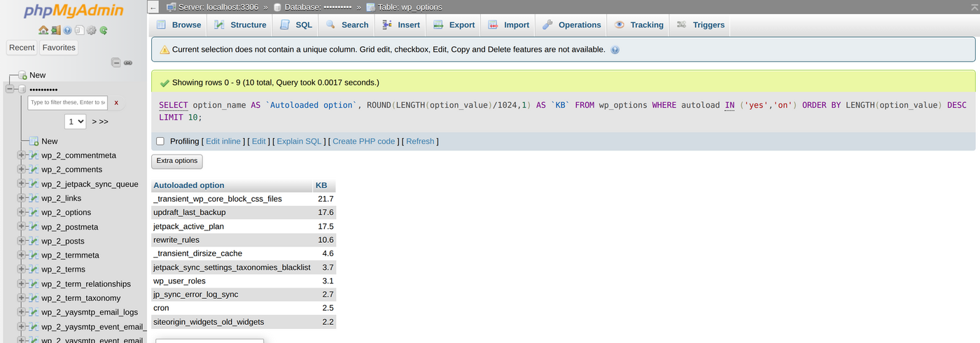The image size is (980, 343).
Task: Toggle the Profiling checkbox
Action: coord(160,141)
